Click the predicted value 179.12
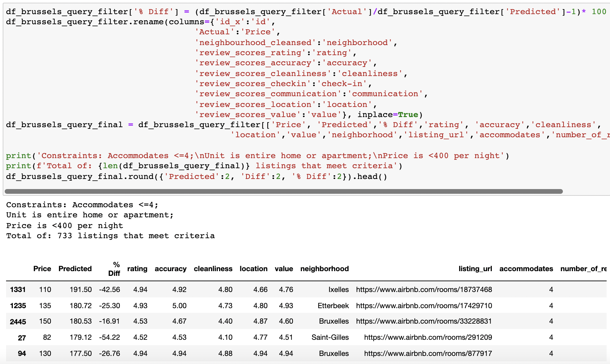Screen dimensions: 610x364 point(81,337)
